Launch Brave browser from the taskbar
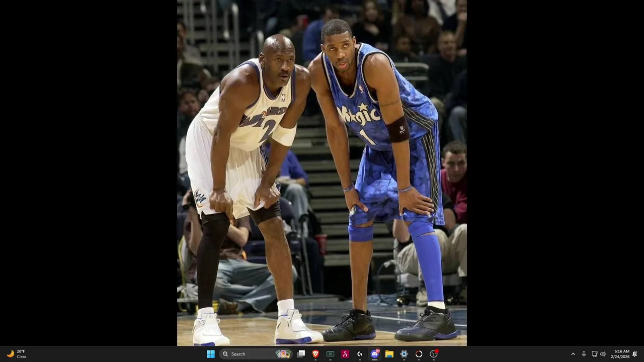 point(315,354)
